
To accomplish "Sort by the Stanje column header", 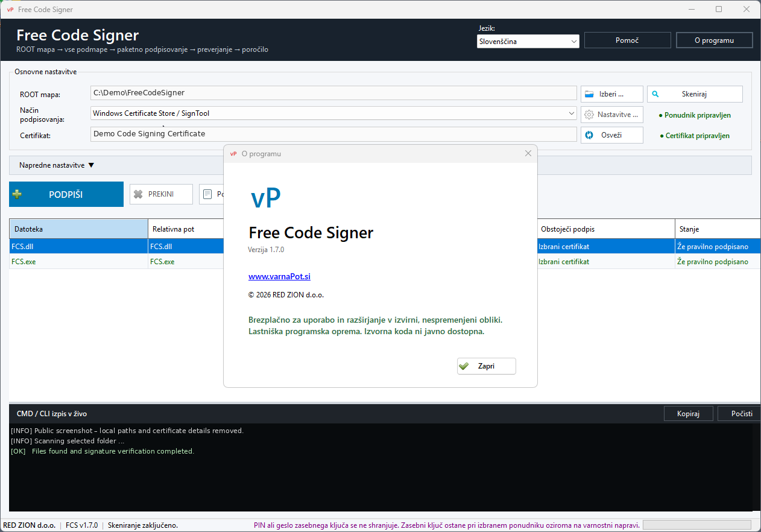I will (x=718, y=229).
